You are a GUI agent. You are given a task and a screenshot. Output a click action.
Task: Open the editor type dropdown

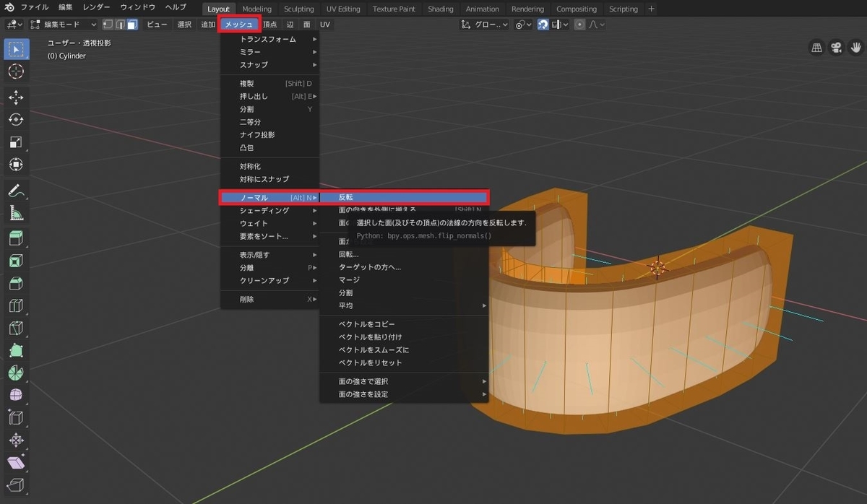coord(13,25)
